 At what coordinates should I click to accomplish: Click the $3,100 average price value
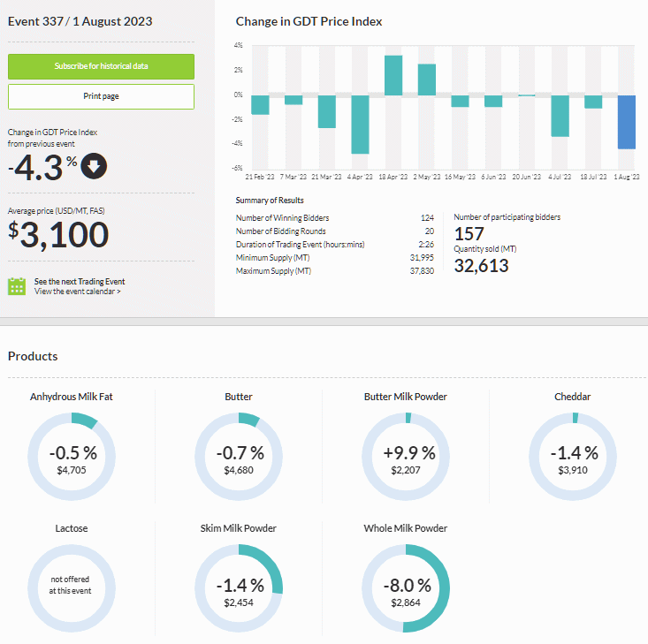(x=58, y=235)
